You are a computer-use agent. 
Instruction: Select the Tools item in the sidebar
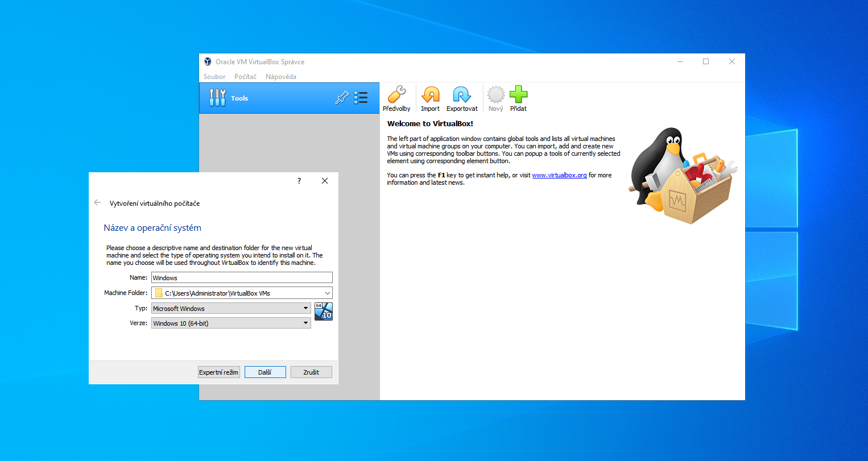(289, 98)
